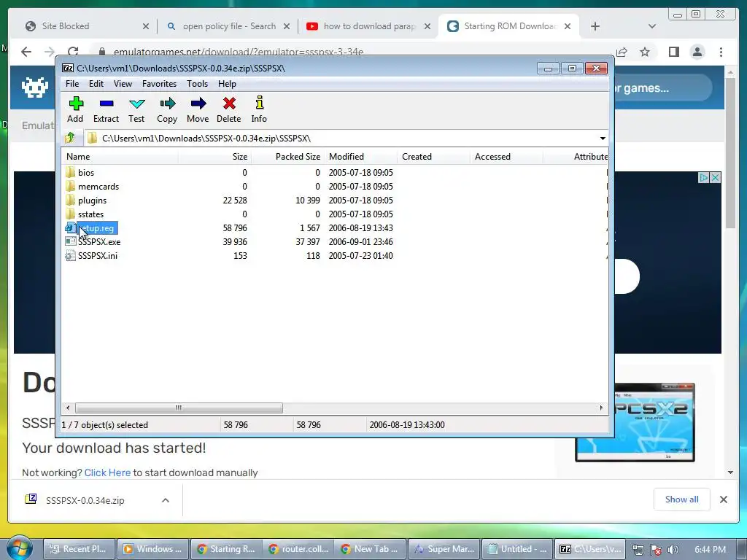Open Chrome three-dot menu
This screenshot has width=747, height=560.
721,52
